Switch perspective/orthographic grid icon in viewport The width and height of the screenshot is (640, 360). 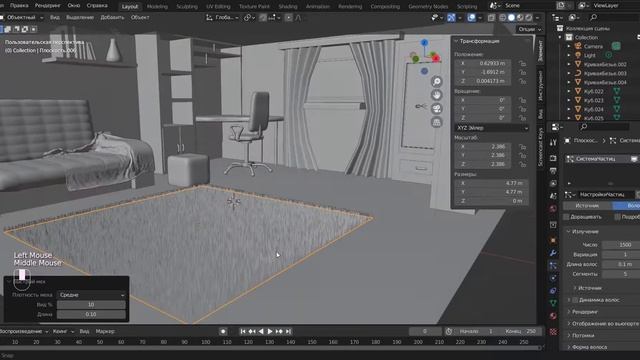(436, 122)
